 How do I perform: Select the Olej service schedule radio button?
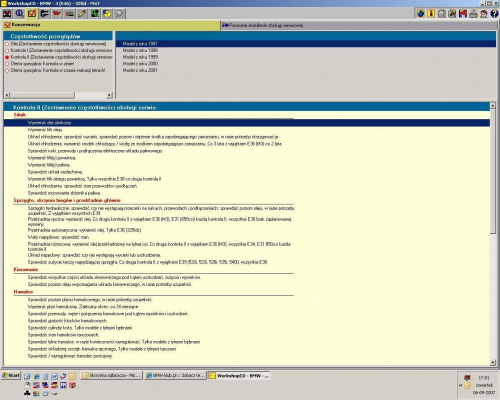7,44
